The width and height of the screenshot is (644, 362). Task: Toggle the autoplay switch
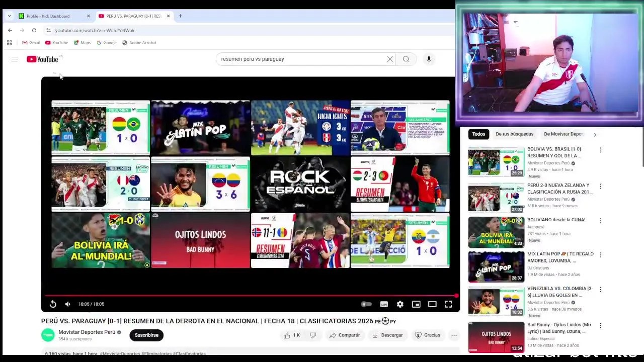[366, 304]
